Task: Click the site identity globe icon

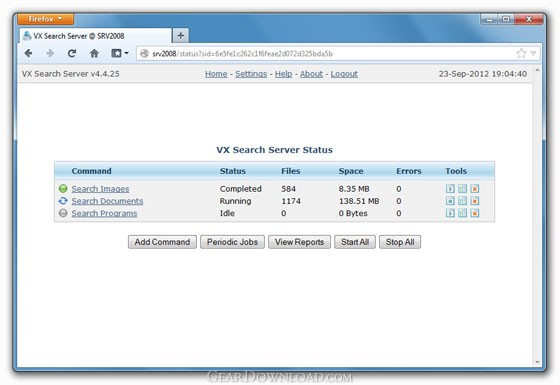Action: point(144,54)
